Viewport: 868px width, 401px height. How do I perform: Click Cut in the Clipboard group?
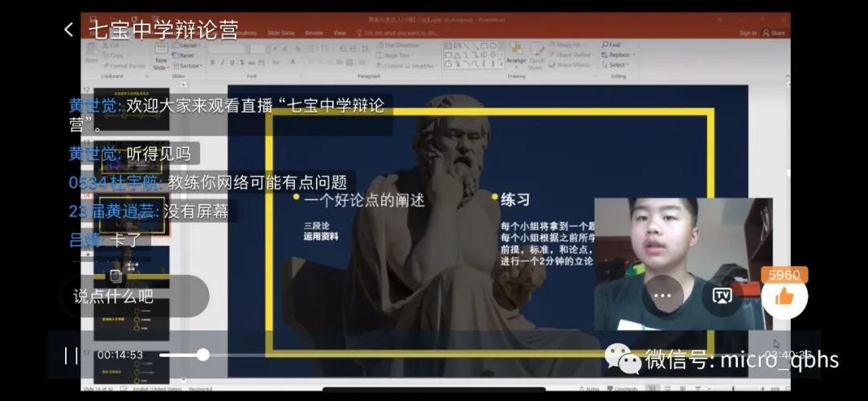click(109, 46)
